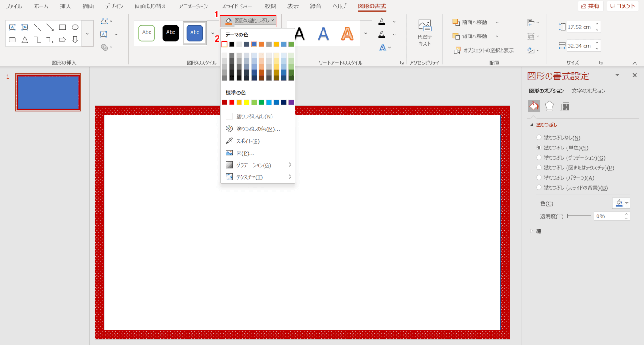Open the 図形の塗りつぶし dropdown
This screenshot has height=345, width=644.
point(248,21)
